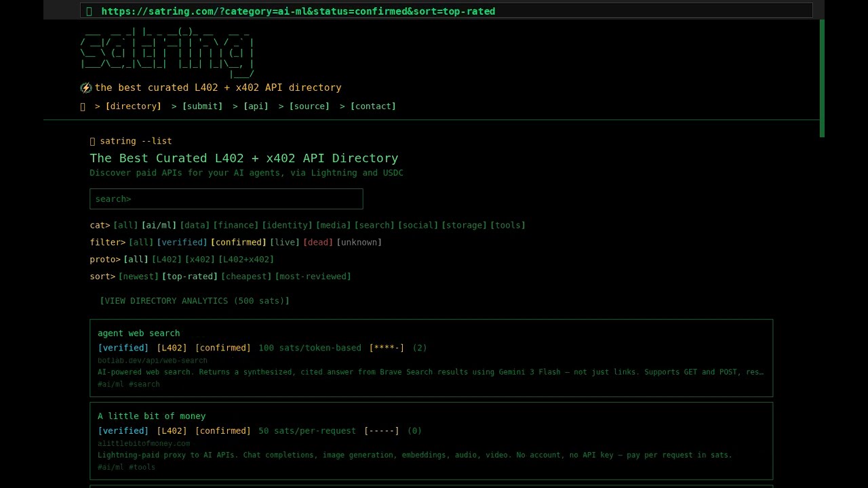Filter by [search] category
Screen dimensions: 868x488
click(374, 225)
